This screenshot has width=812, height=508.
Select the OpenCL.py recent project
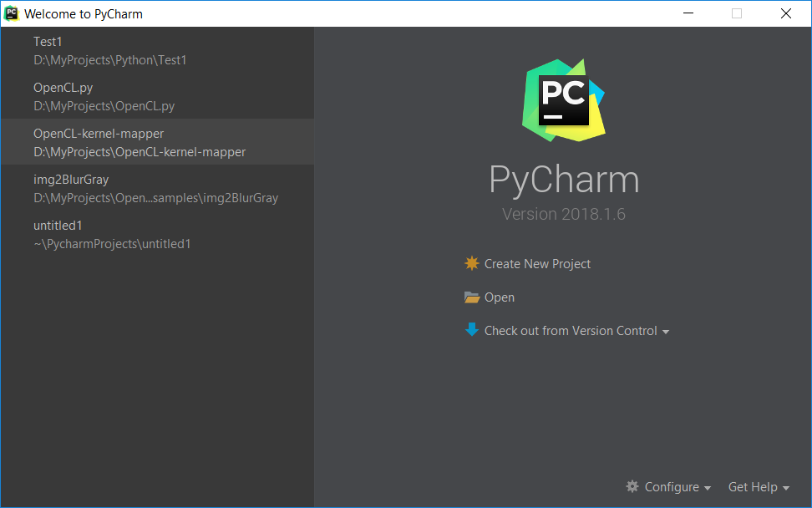157,96
